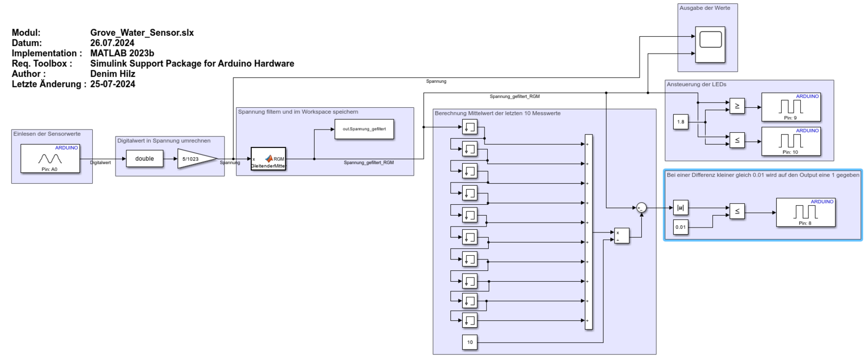
Task: Click the Arduino Digital Output block Pin 9
Action: [790, 107]
